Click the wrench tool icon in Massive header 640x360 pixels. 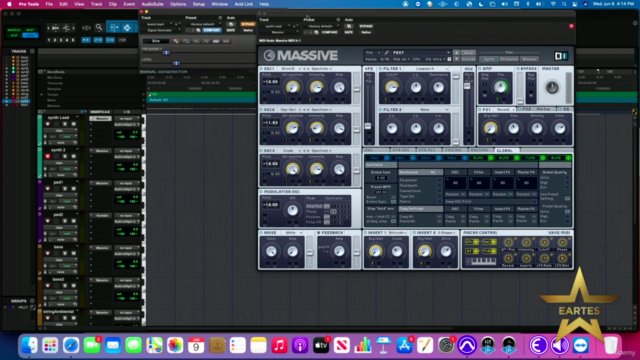click(x=387, y=53)
